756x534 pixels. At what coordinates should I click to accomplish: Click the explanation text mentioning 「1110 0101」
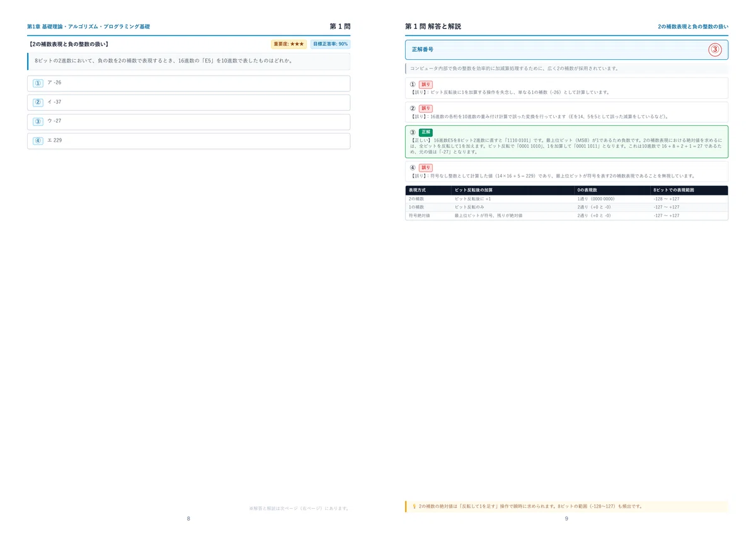click(x=565, y=145)
